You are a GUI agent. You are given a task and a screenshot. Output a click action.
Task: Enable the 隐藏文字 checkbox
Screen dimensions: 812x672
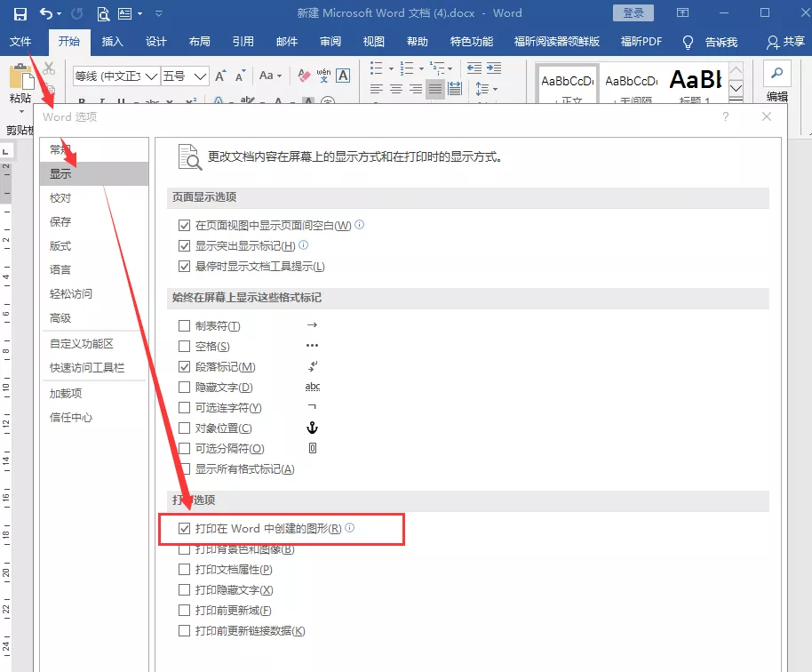point(184,387)
